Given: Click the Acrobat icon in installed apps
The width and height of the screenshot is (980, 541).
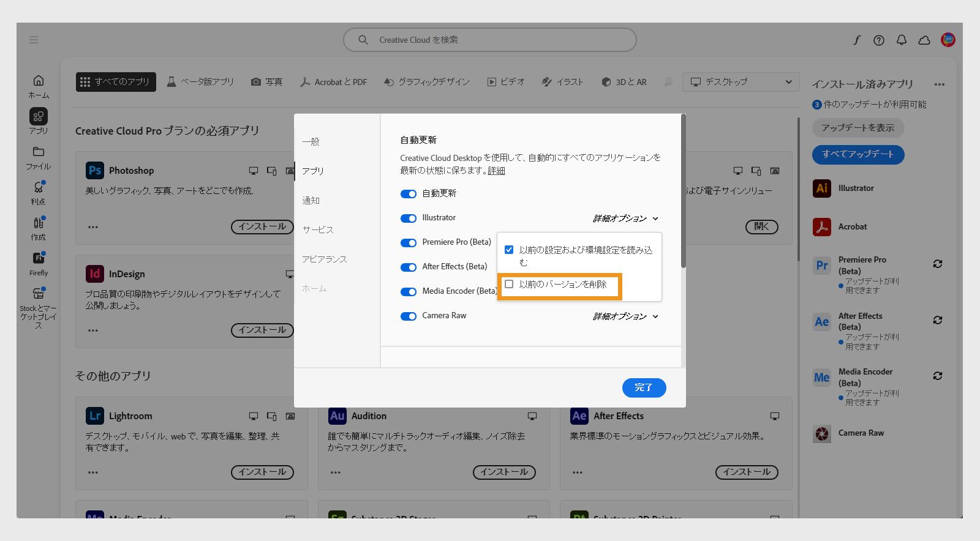Looking at the screenshot, I should [x=822, y=226].
